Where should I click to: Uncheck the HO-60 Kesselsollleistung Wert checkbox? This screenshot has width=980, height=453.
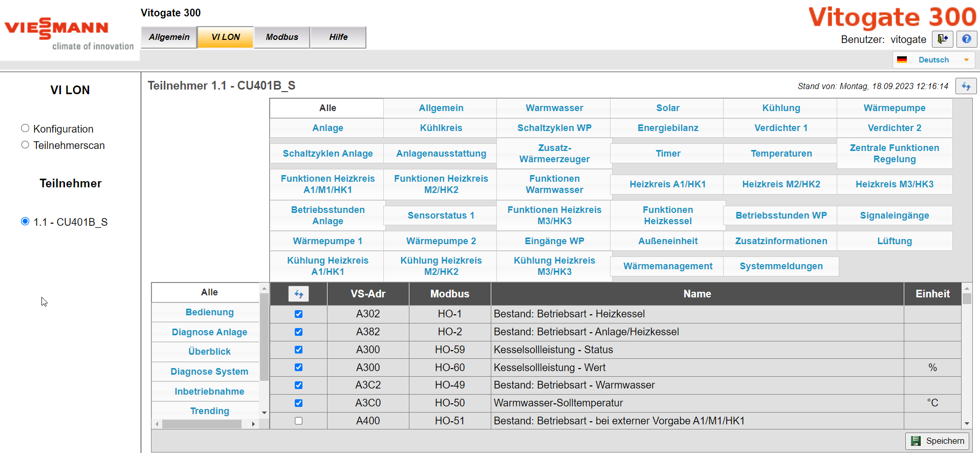click(x=299, y=368)
